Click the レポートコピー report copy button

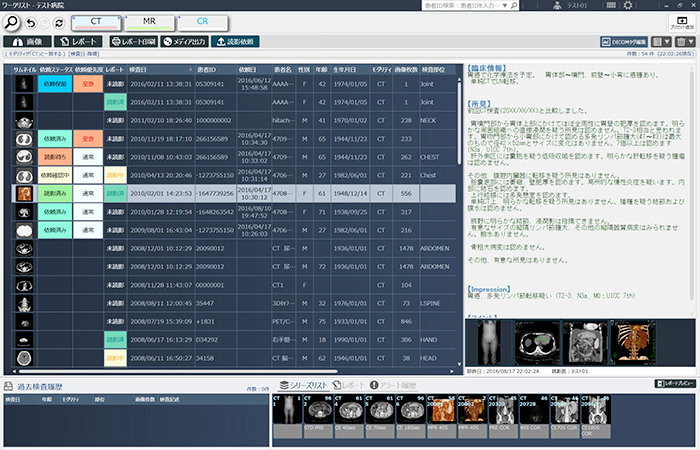coord(674,384)
